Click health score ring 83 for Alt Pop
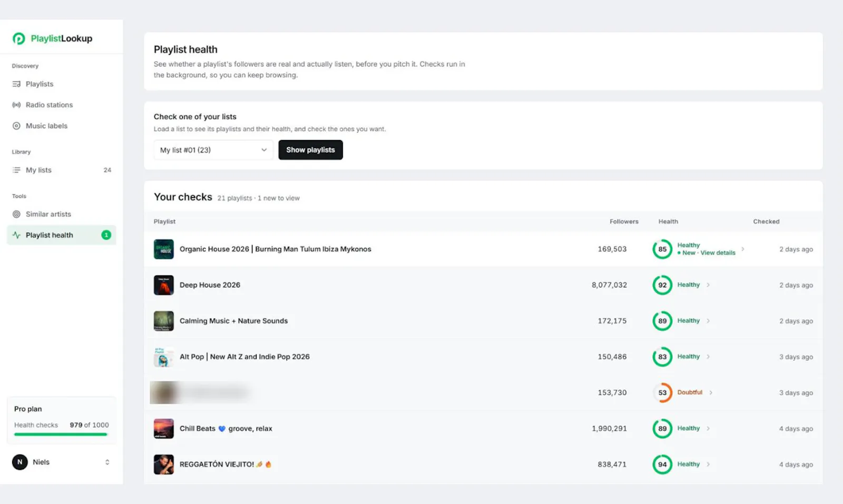 (662, 357)
